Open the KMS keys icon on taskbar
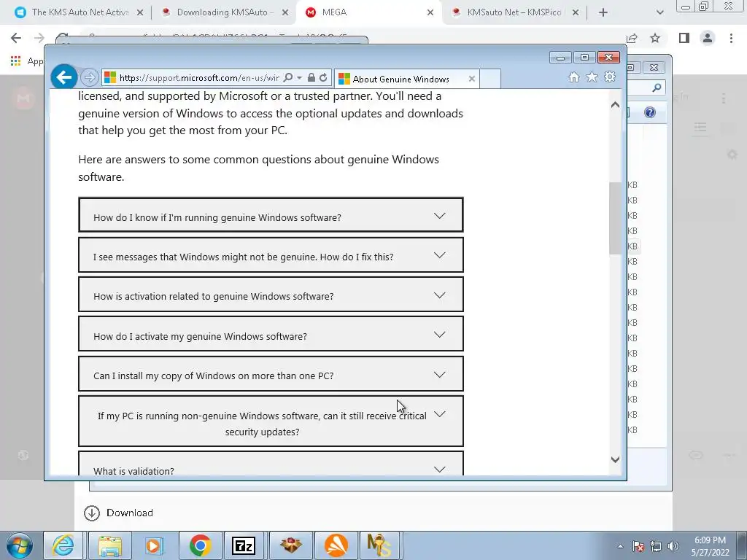Viewport: 747px width, 560px height. click(x=379, y=545)
